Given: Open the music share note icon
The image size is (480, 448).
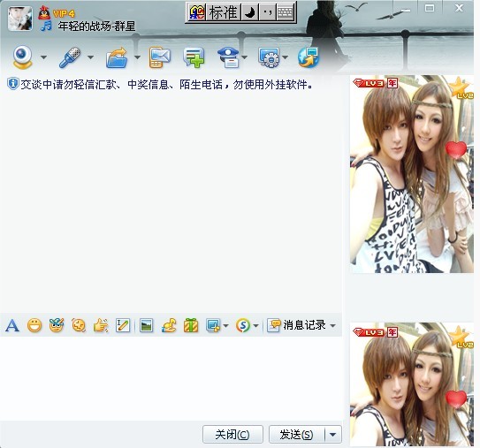Looking at the screenshot, I should coord(169,325).
